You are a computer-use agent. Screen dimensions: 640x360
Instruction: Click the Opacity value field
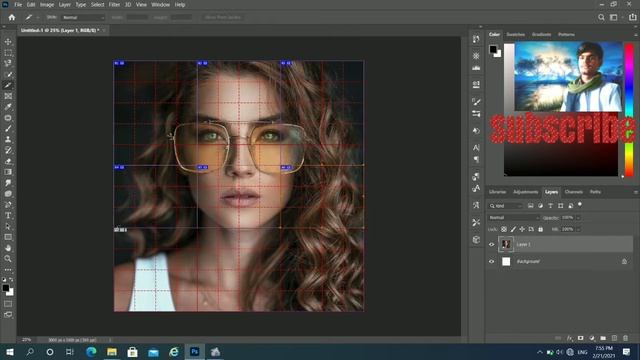(x=567, y=218)
